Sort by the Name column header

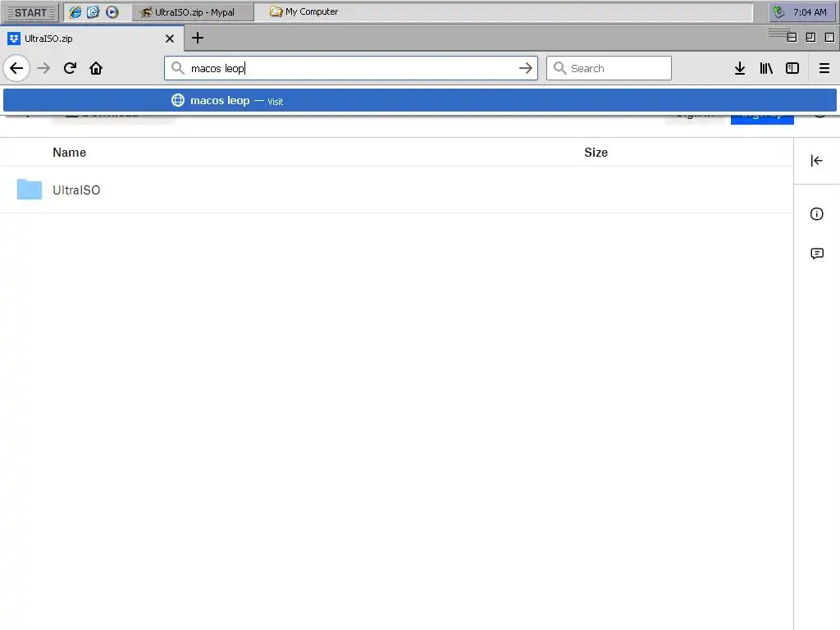point(69,153)
